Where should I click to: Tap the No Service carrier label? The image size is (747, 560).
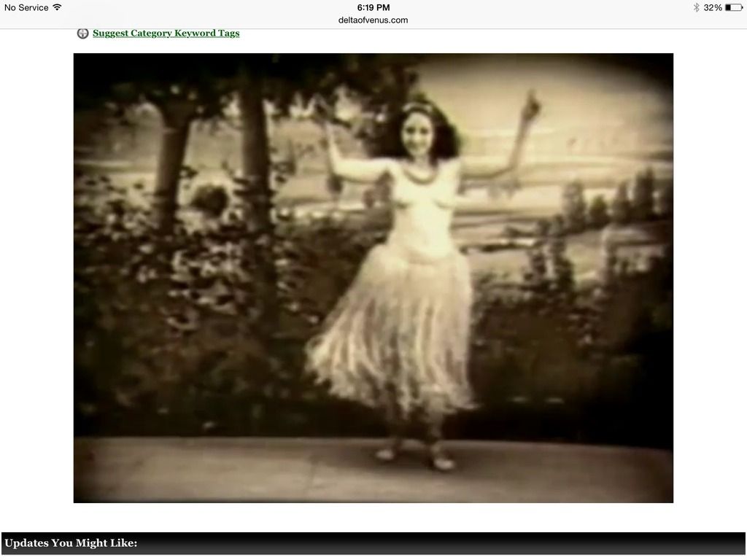[26, 7]
